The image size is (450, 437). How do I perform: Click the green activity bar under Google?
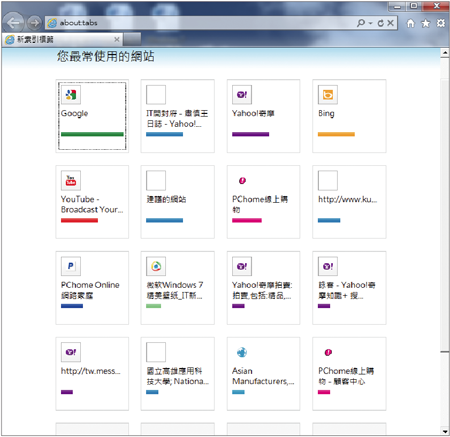(x=92, y=134)
